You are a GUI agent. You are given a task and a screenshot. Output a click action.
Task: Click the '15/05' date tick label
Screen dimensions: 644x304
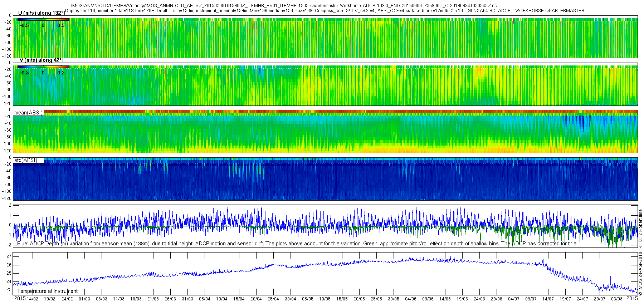342,299
